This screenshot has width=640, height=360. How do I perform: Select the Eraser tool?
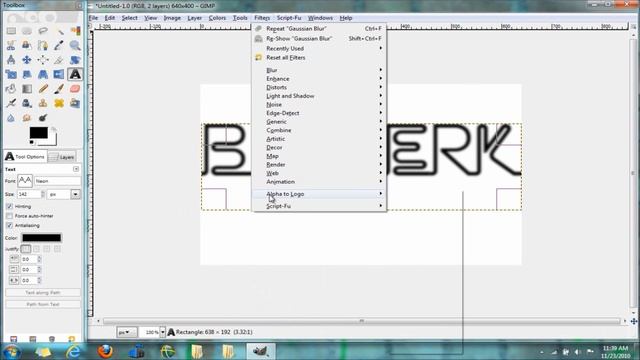(x=75, y=89)
